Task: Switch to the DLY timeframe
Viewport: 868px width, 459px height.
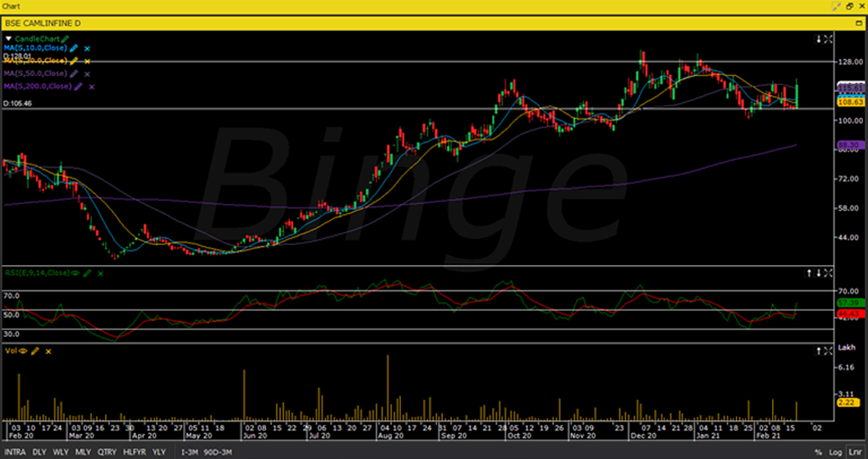Action: coord(39,452)
